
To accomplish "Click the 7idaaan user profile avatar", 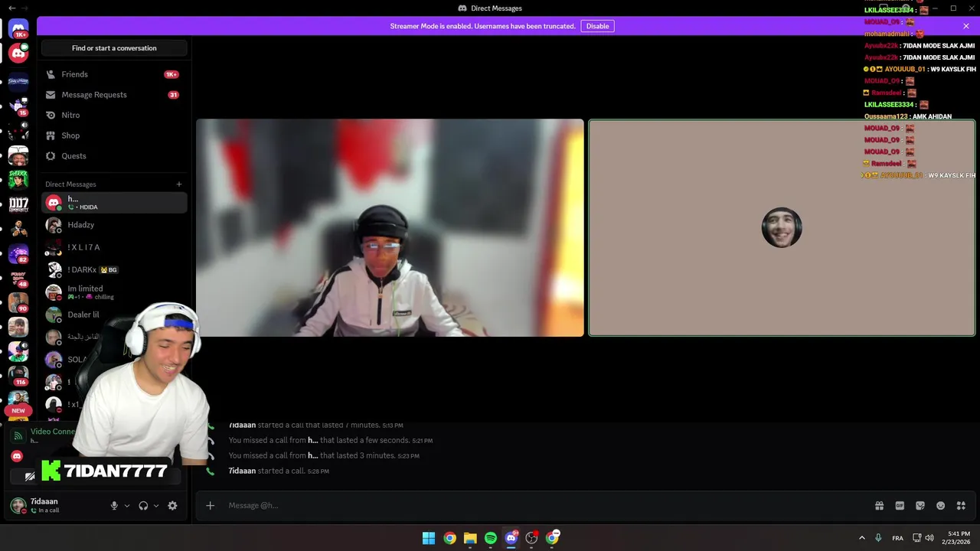I will click(x=18, y=505).
